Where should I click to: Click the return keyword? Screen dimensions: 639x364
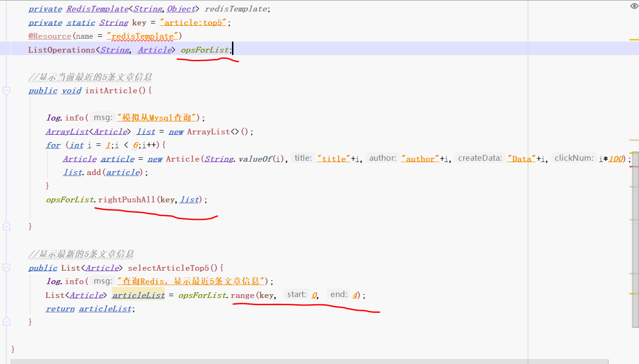[x=60, y=309]
